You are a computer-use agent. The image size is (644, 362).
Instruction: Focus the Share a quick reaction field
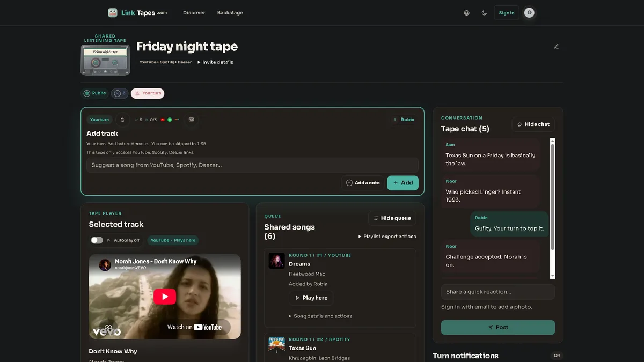[x=498, y=292]
